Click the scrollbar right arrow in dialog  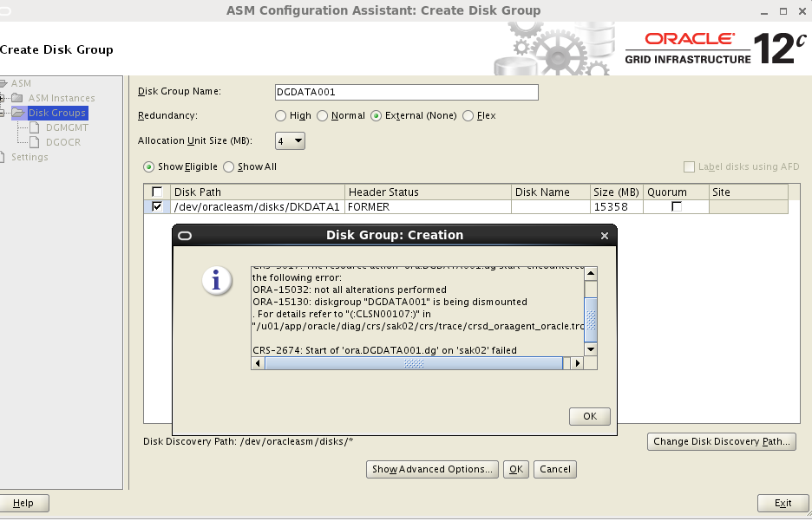(x=577, y=363)
